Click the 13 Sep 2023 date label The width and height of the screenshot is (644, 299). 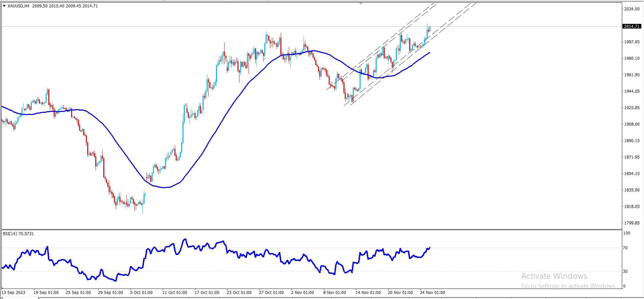(x=13, y=293)
